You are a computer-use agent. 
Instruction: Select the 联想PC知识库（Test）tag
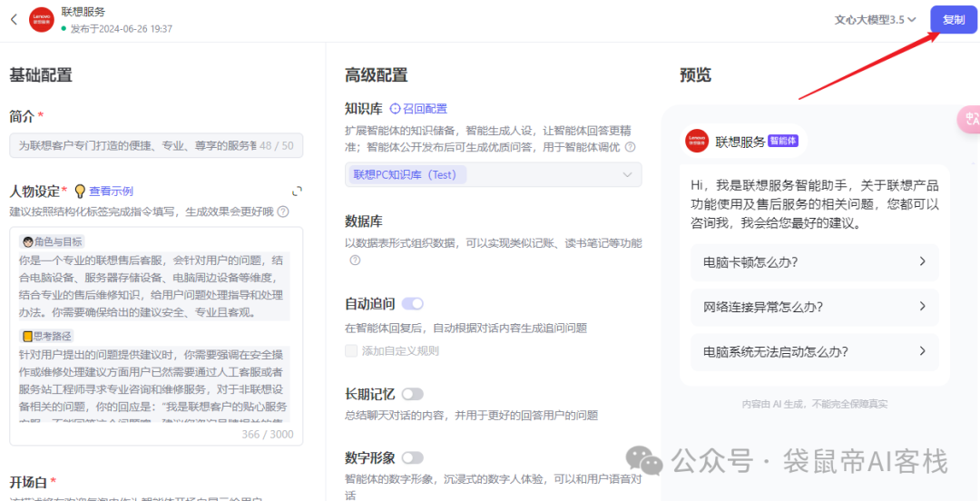[408, 174]
